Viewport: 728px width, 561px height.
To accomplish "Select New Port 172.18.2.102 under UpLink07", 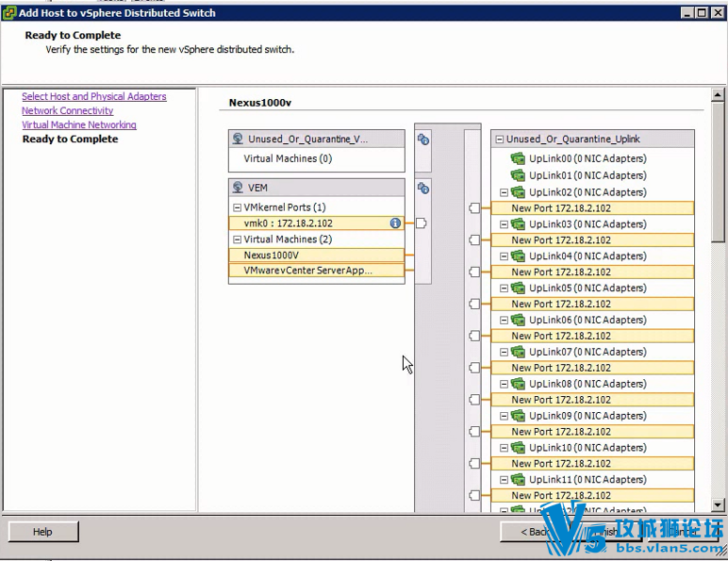I will [592, 368].
